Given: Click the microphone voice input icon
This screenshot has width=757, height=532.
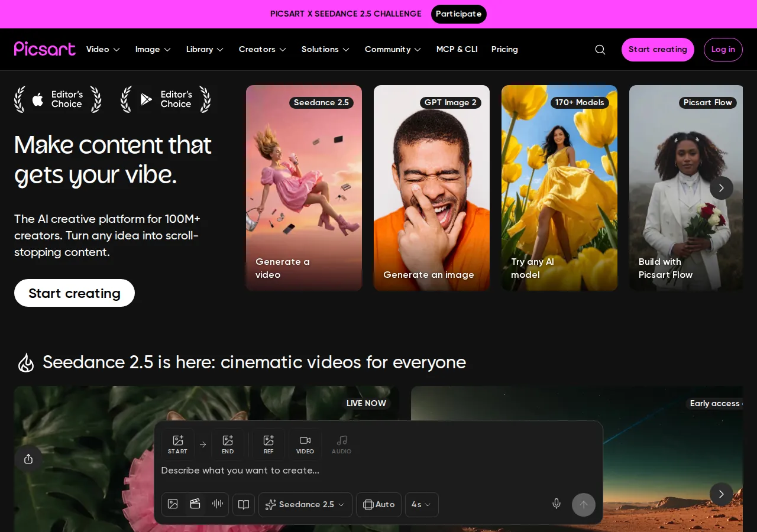Looking at the screenshot, I should click(557, 504).
